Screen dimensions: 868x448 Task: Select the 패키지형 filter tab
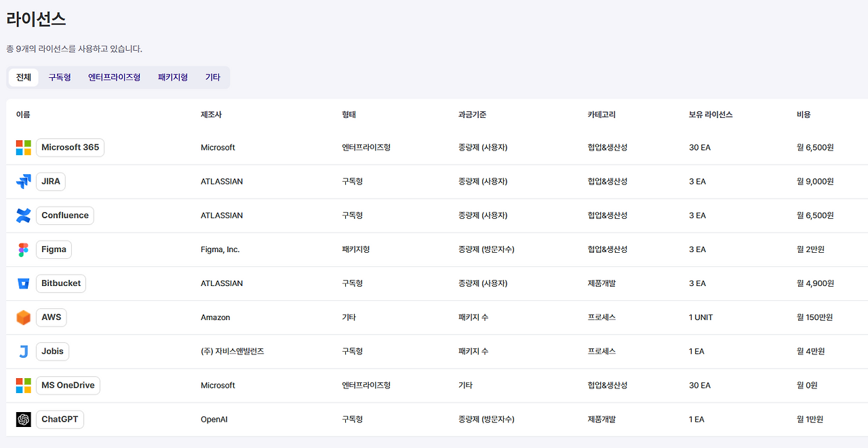click(x=172, y=77)
